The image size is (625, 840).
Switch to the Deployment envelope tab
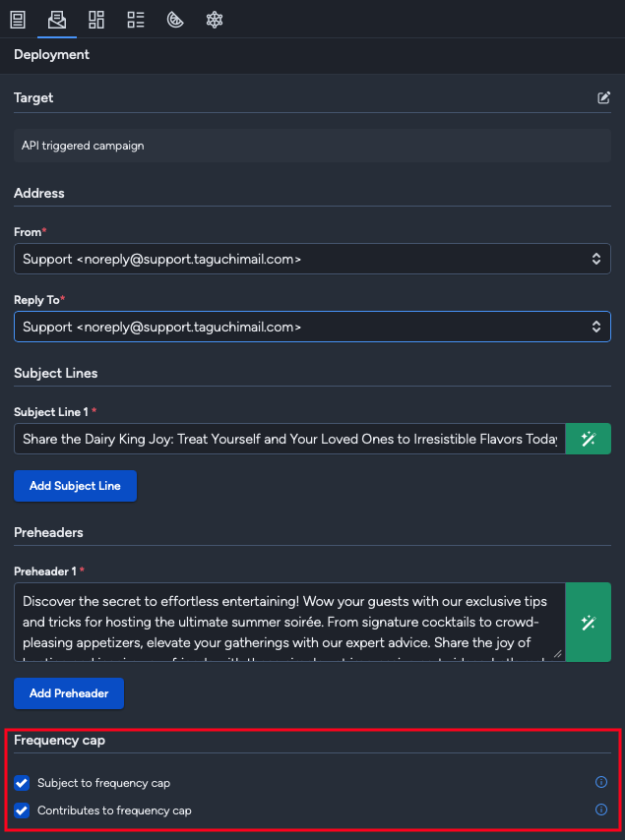point(56,19)
